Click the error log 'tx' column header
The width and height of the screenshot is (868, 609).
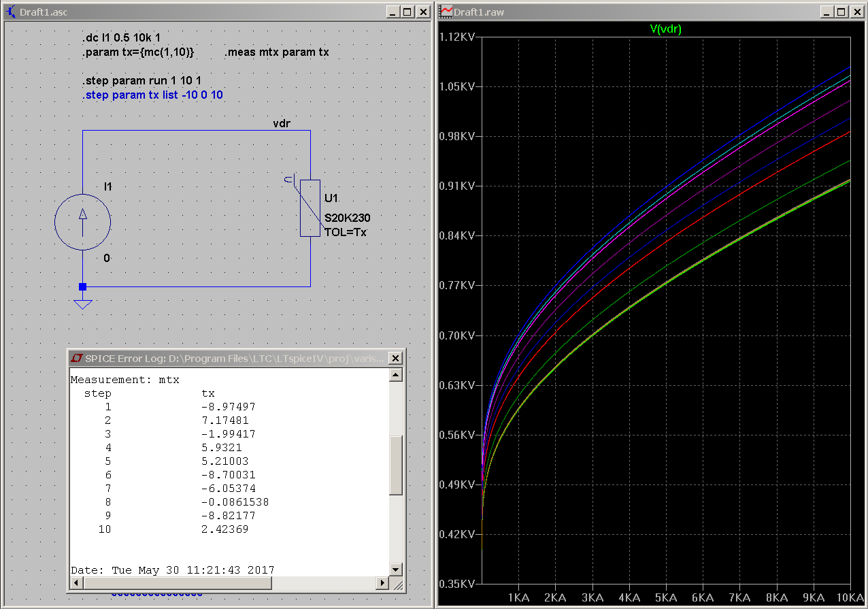[208, 393]
